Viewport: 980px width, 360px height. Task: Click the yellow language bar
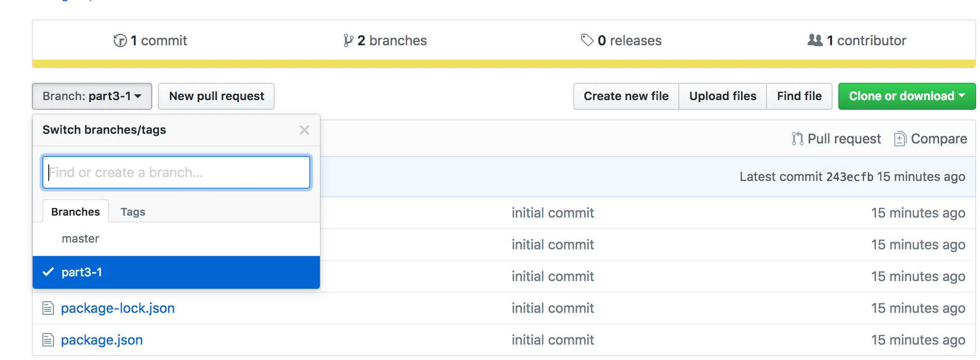[504, 64]
